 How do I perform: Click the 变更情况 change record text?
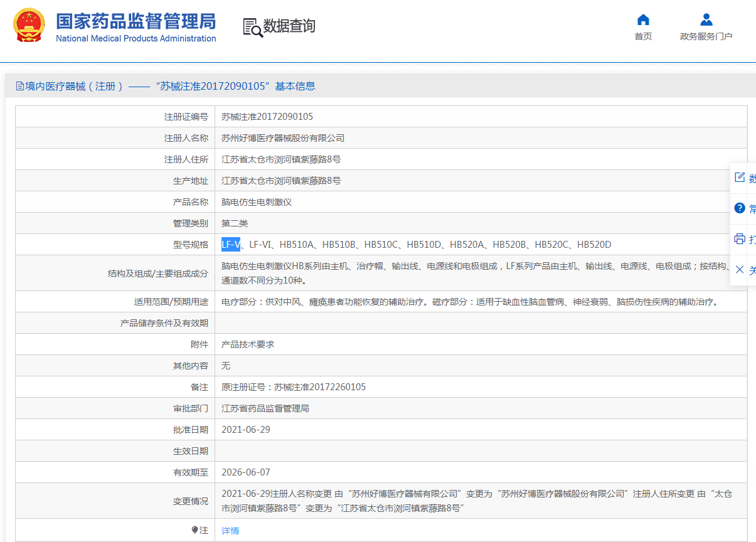point(477,501)
